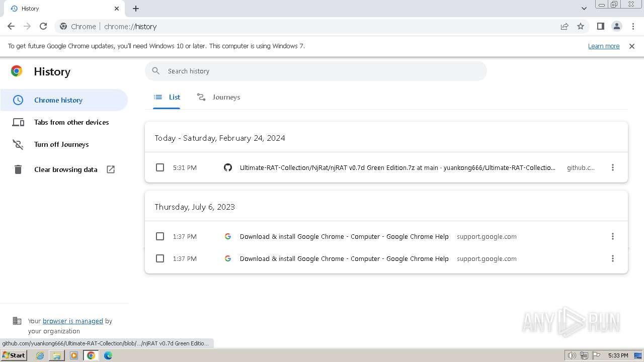Open File Explorer from taskbar
Screen dimensions: 644x362
(x=57, y=355)
